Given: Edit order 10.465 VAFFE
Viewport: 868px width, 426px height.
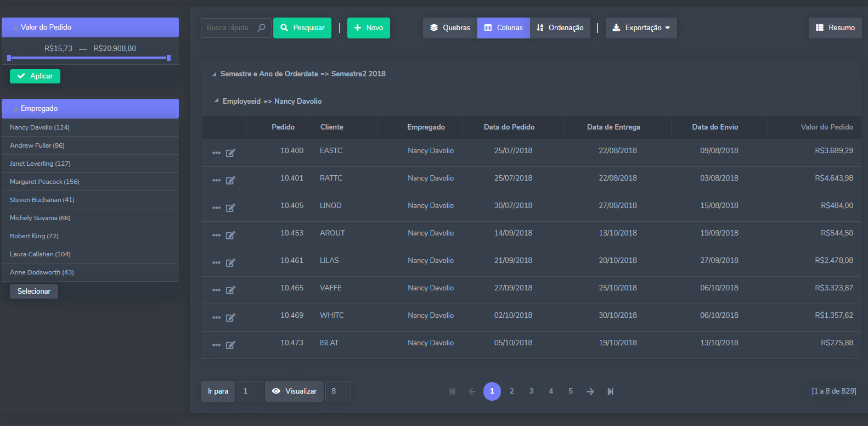Looking at the screenshot, I should 230,290.
